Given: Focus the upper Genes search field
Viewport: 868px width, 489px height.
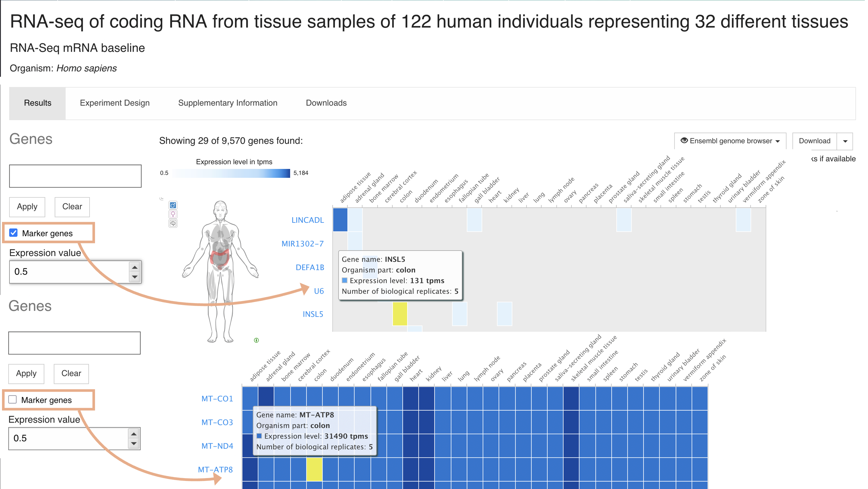Looking at the screenshot, I should (75, 176).
